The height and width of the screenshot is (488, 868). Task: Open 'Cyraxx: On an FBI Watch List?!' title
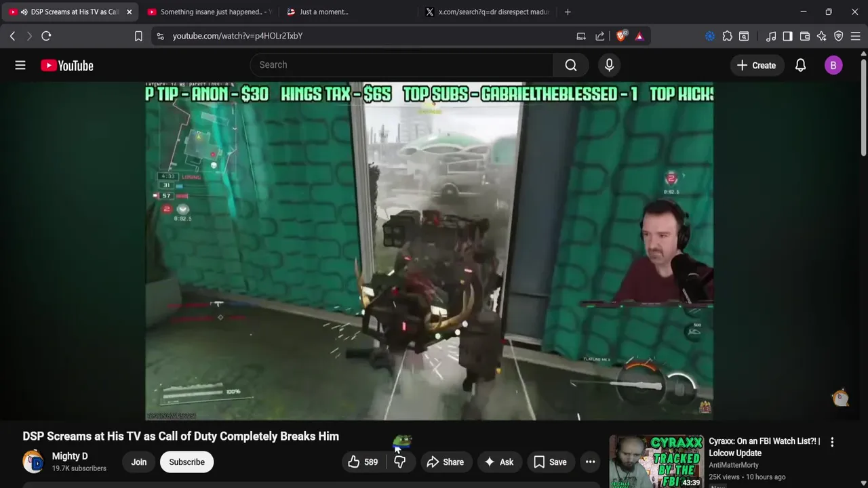(x=764, y=447)
